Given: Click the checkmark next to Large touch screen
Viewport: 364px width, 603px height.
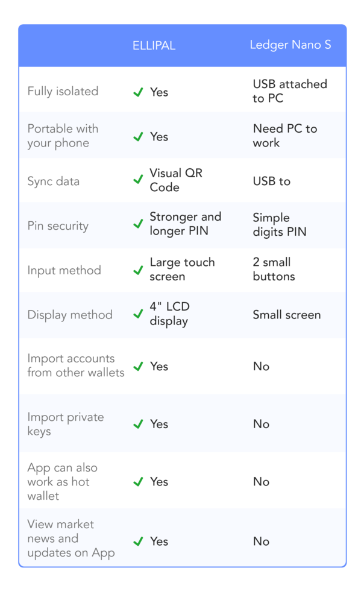Looking at the screenshot, I should click(x=138, y=270).
